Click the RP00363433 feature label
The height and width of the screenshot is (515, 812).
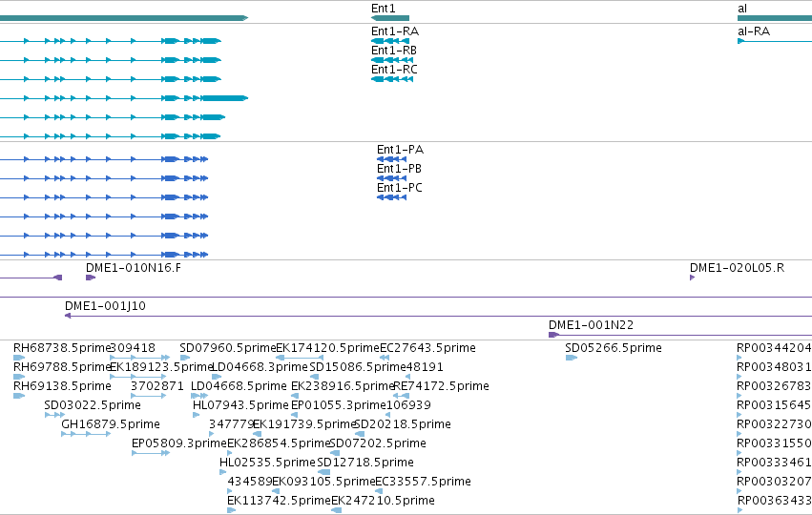(774, 501)
